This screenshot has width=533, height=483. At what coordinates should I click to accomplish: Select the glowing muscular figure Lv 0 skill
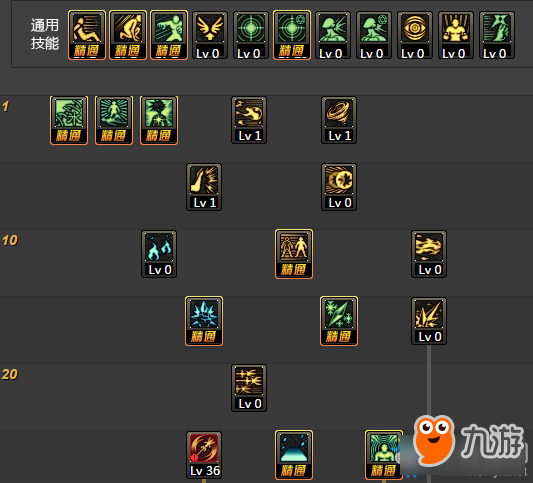[456, 35]
